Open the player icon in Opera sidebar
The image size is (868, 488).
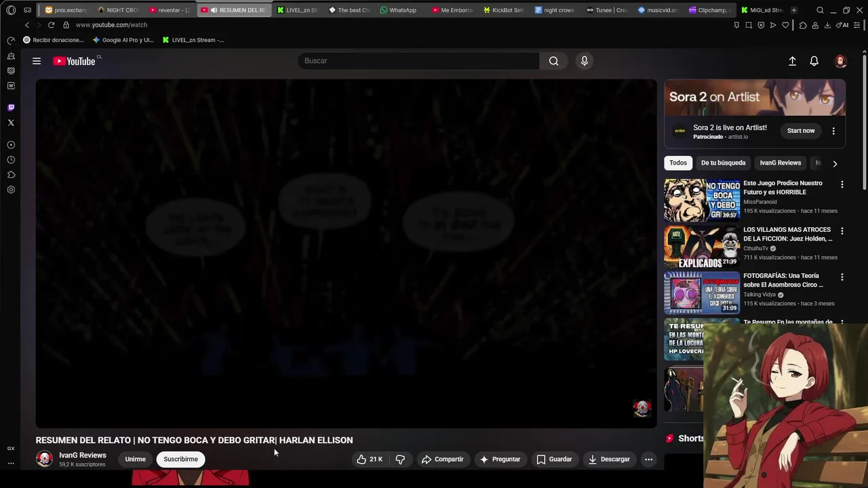(11, 145)
